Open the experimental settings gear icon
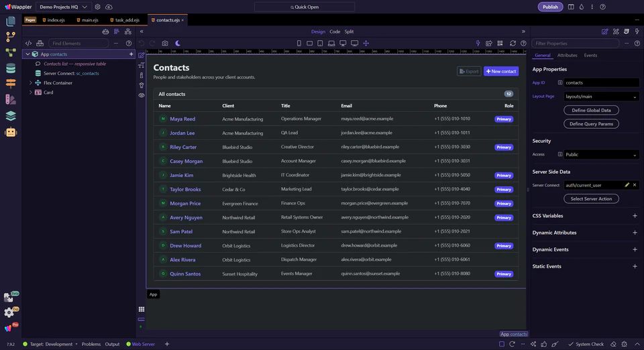644x350 pixels. tap(9, 312)
